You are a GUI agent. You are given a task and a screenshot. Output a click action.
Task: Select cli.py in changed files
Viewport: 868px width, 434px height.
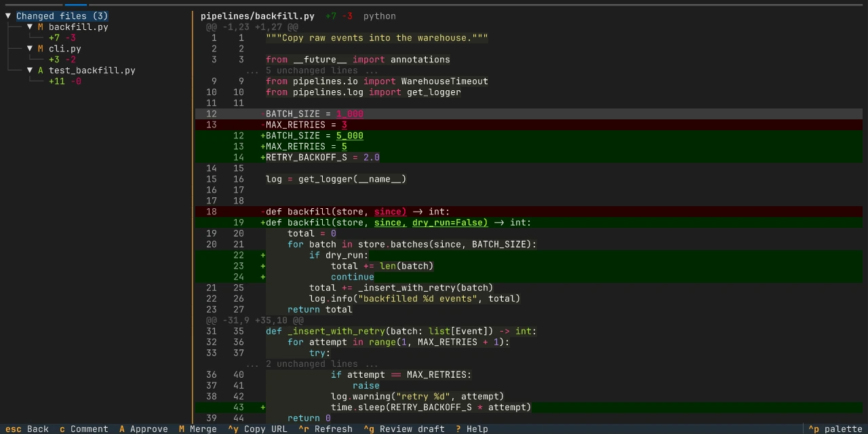(65, 49)
